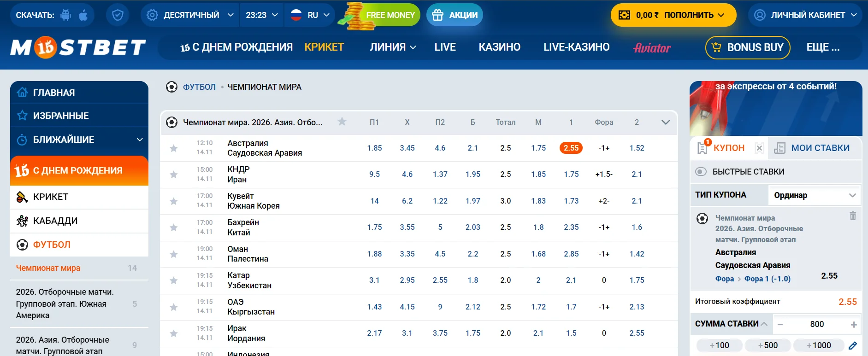868x356 pixels.
Task: Select Крикет in sidebar
Action: click(x=79, y=197)
